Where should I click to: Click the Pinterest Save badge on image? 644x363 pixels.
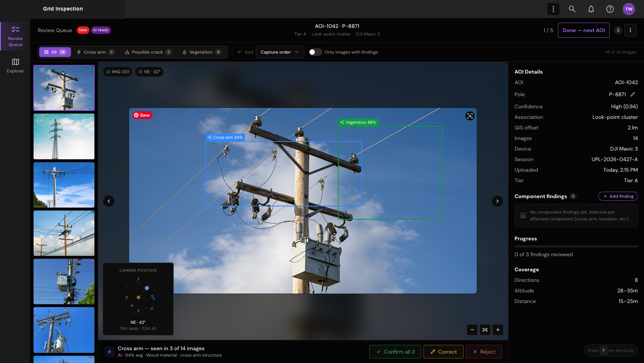[x=142, y=115]
